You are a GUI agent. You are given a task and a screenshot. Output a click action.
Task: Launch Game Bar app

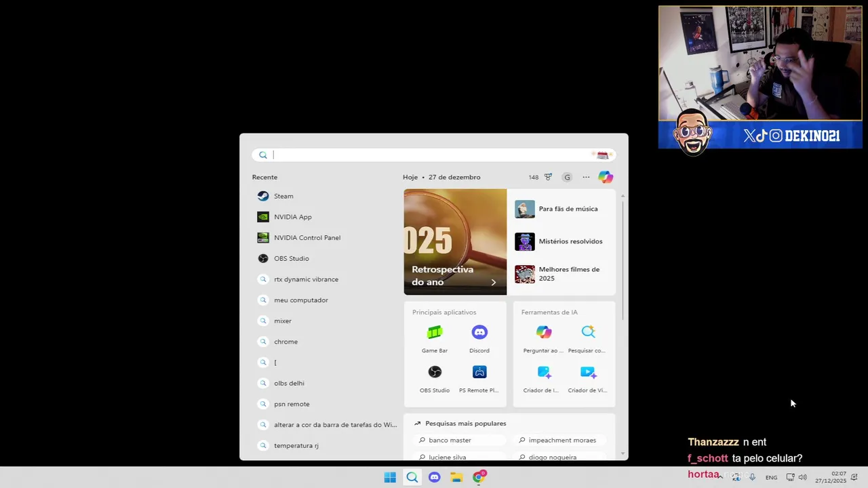[435, 339]
